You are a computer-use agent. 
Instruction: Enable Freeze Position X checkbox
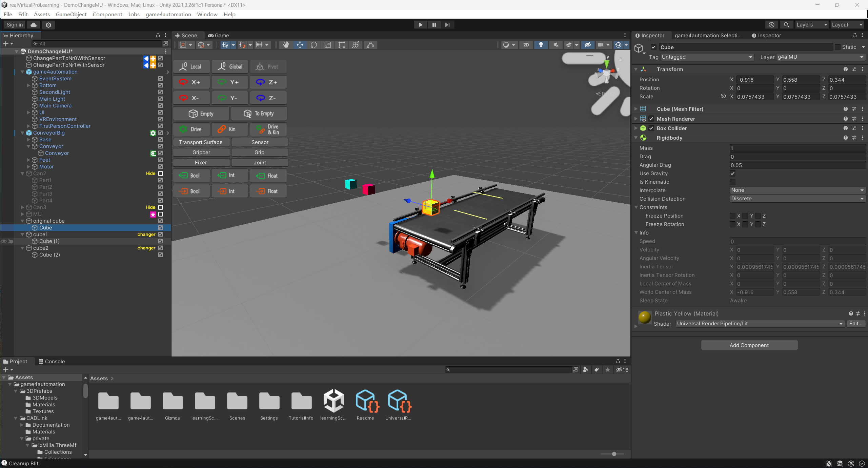[732, 216]
